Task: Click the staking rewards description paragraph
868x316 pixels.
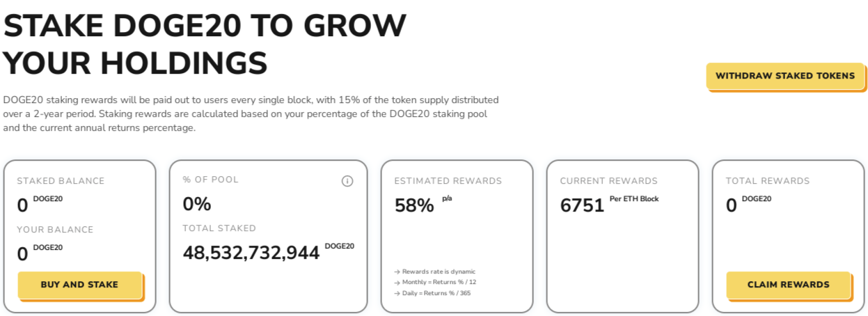Action: pos(251,114)
